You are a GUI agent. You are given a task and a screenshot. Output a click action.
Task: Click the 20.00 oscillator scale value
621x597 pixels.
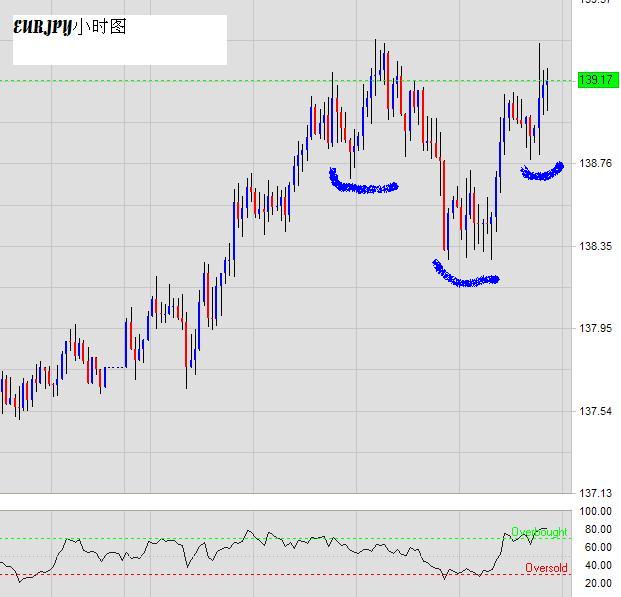pos(598,583)
